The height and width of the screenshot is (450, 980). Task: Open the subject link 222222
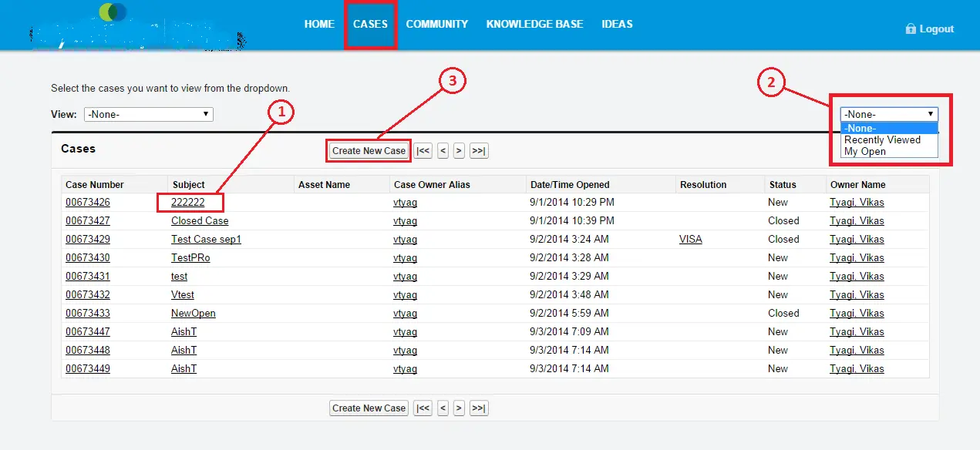[x=190, y=202]
